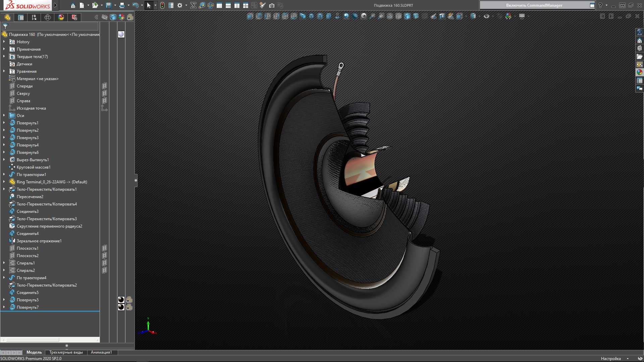Switch to the Трехмерные виды tab
The width and height of the screenshot is (644, 362).
coord(66,352)
